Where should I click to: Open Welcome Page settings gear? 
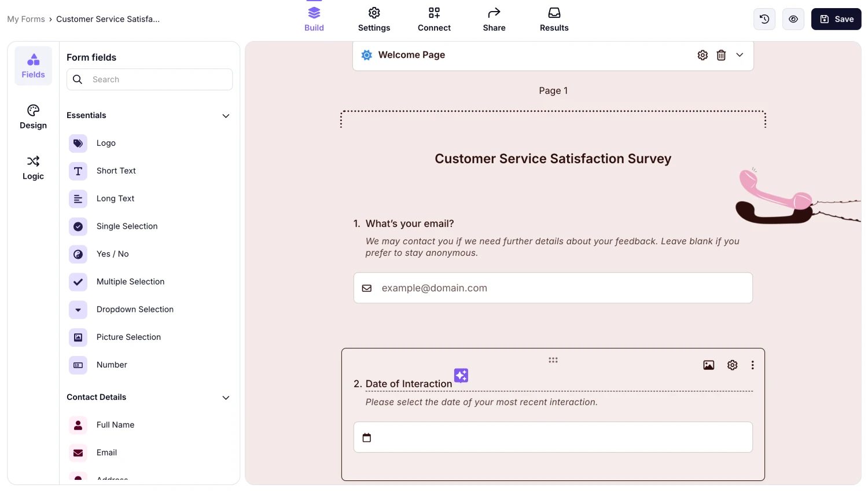pyautogui.click(x=703, y=54)
